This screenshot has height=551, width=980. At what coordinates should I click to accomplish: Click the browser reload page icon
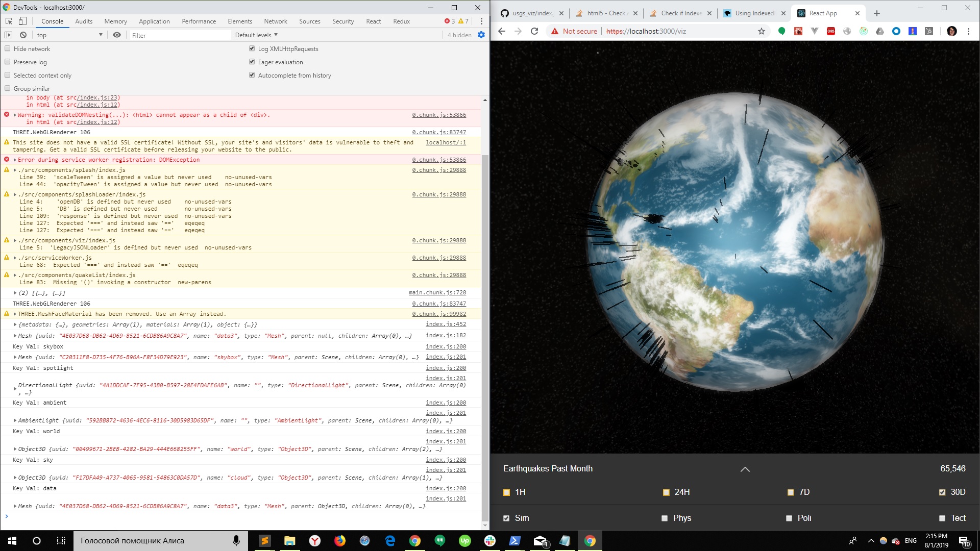(x=534, y=31)
